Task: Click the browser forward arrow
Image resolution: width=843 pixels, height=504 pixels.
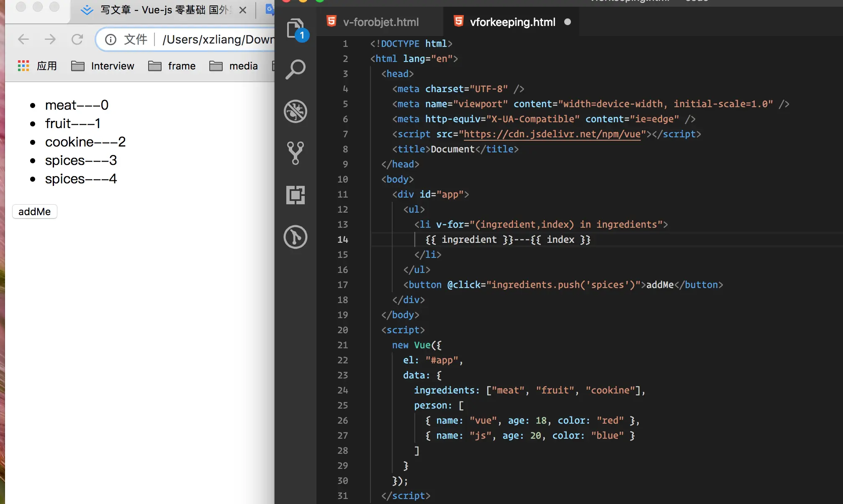Action: [50, 39]
